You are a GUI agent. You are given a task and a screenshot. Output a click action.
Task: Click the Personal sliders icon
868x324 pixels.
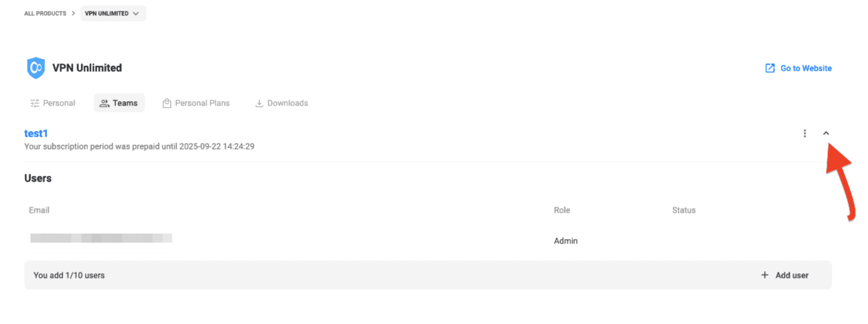pyautogui.click(x=35, y=104)
